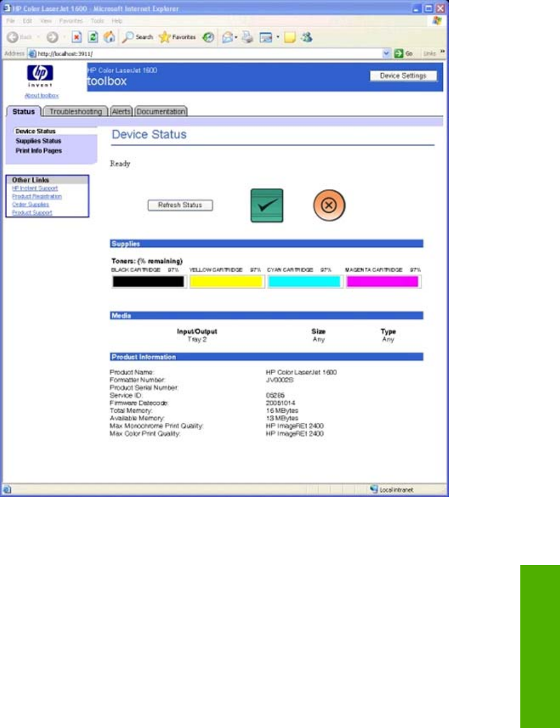Click the page icon in status bar
The image size is (560, 728).
tap(7, 490)
